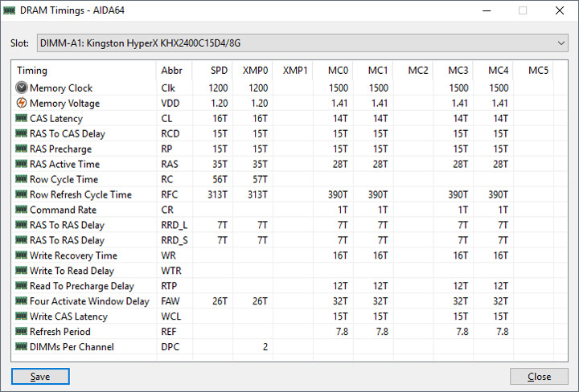Click the Save button

click(x=40, y=377)
